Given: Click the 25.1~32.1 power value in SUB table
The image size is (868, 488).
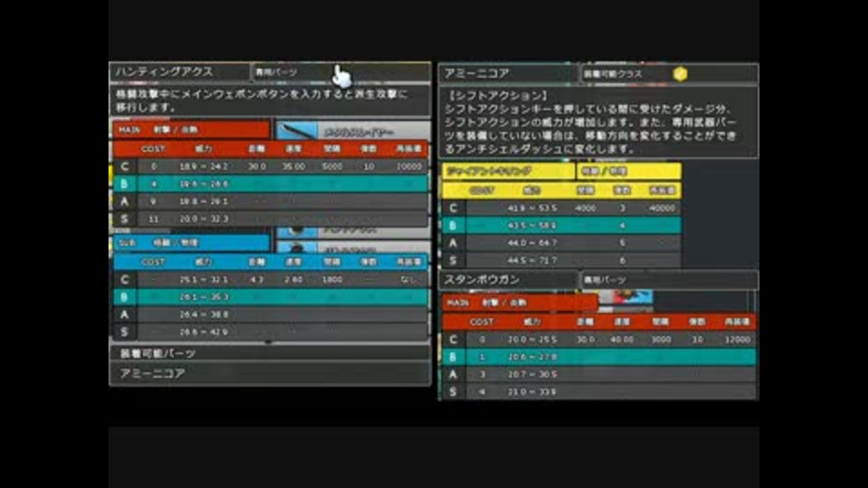Looking at the screenshot, I should pos(203,279).
